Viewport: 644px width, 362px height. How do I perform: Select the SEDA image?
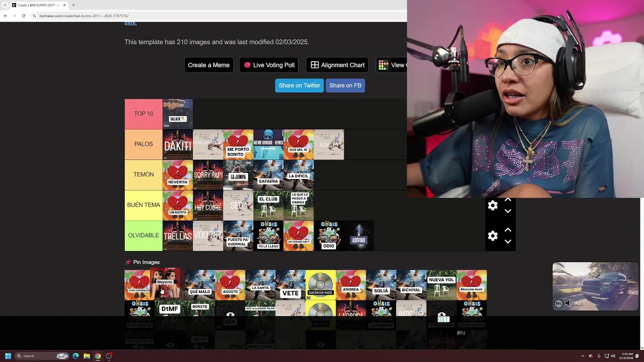[238, 205]
